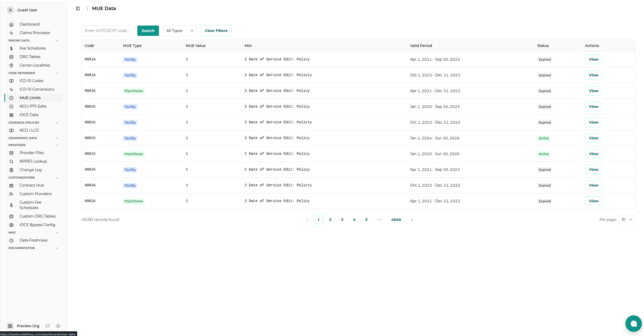Toggle the light/dark theme sun icon
Viewport: 644px width, 336px height.
(58, 326)
